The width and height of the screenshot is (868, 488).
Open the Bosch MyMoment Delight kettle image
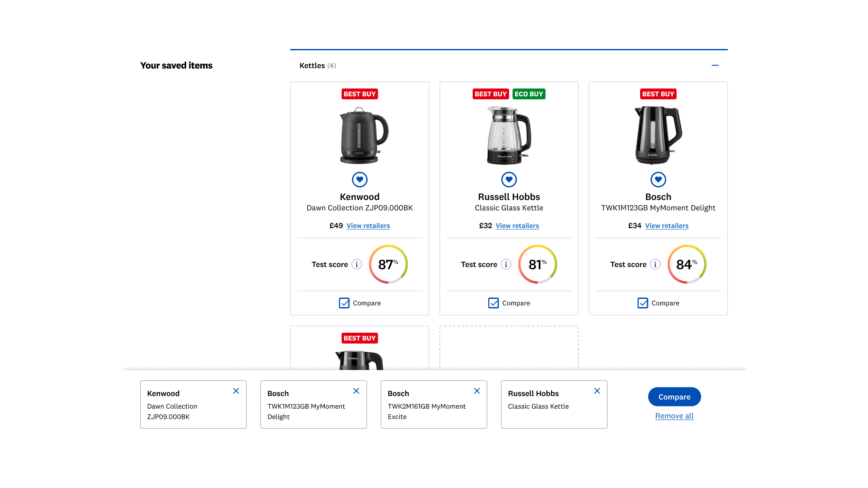(658, 135)
